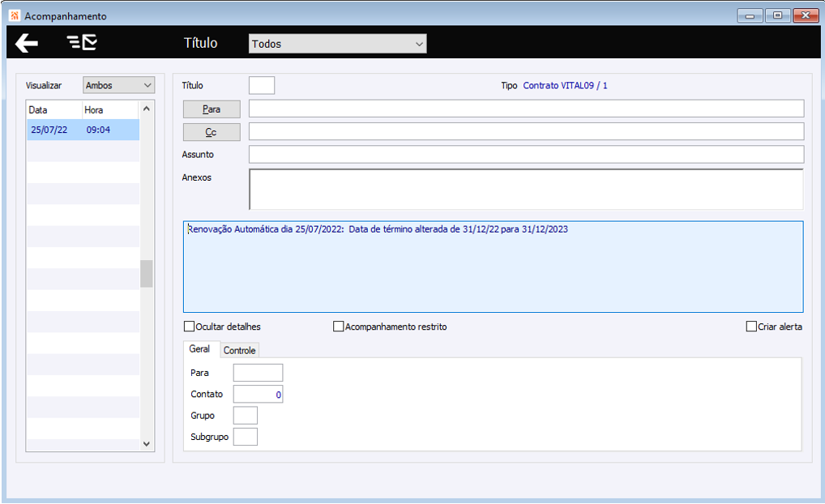Click the Subgrupo input field
825x504 pixels.
(x=246, y=437)
